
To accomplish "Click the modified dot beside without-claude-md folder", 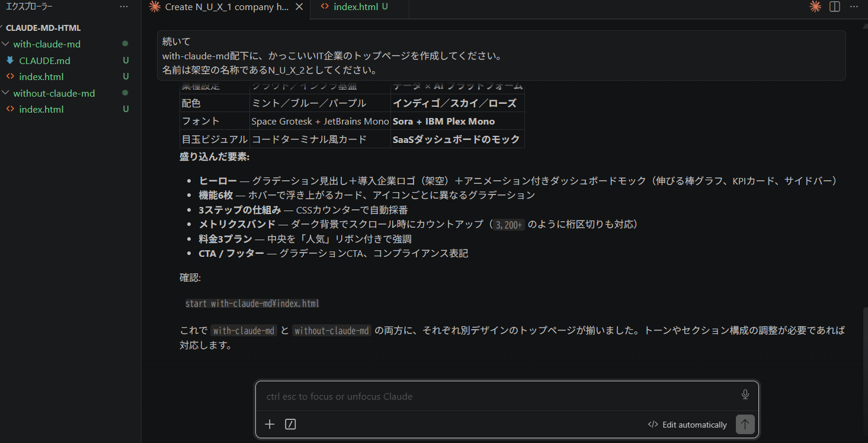I will point(125,93).
